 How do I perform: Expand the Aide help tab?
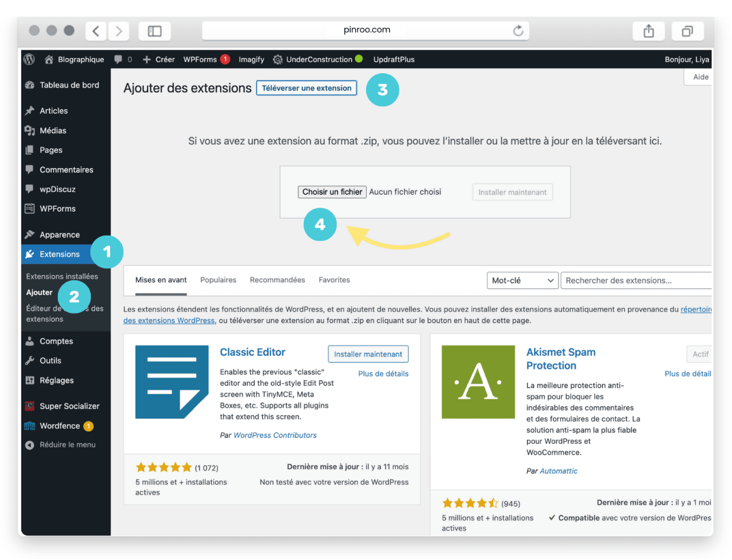coord(699,77)
